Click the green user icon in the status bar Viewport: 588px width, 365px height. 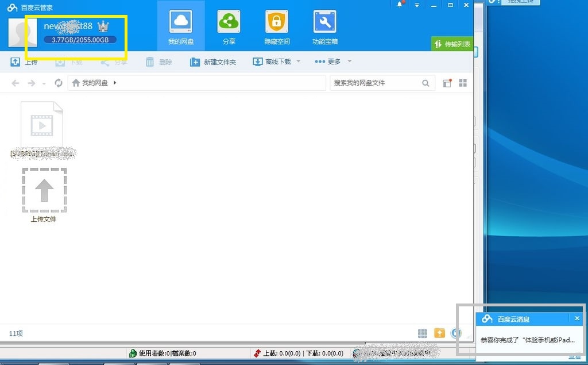tap(133, 353)
